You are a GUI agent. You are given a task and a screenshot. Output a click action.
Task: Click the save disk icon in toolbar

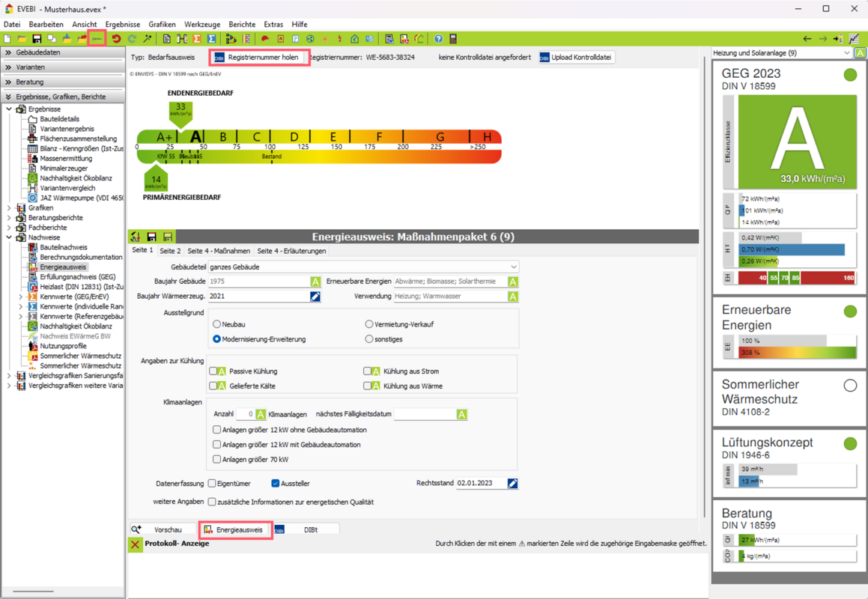coord(37,39)
